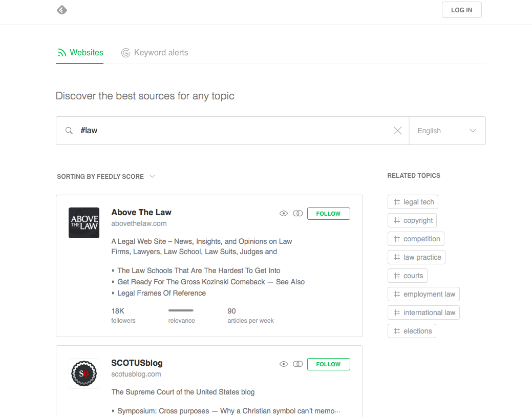Viewport: 532px width, 417px height.
Task: Clear the search with the X icon
Action: coord(398,131)
